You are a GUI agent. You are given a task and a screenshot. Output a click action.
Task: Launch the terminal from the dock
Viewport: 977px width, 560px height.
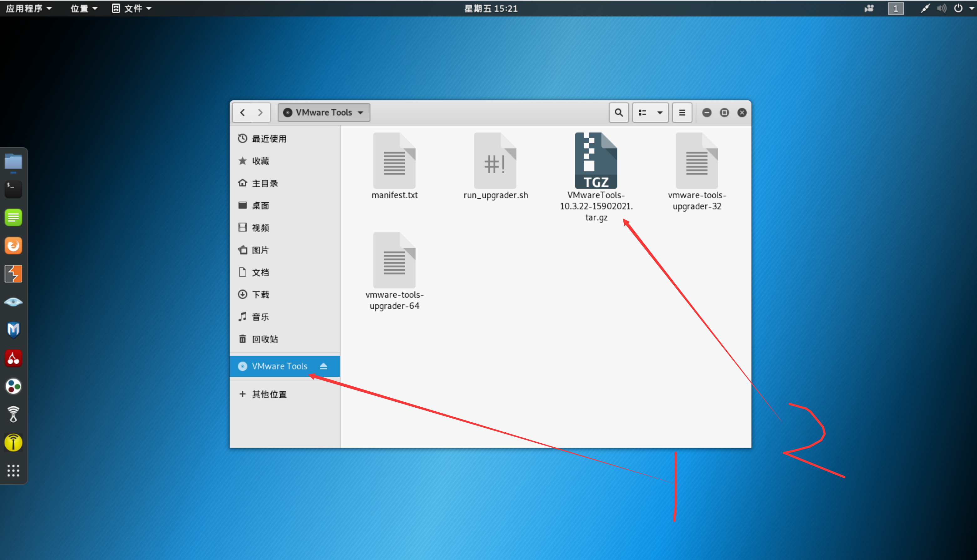[13, 189]
